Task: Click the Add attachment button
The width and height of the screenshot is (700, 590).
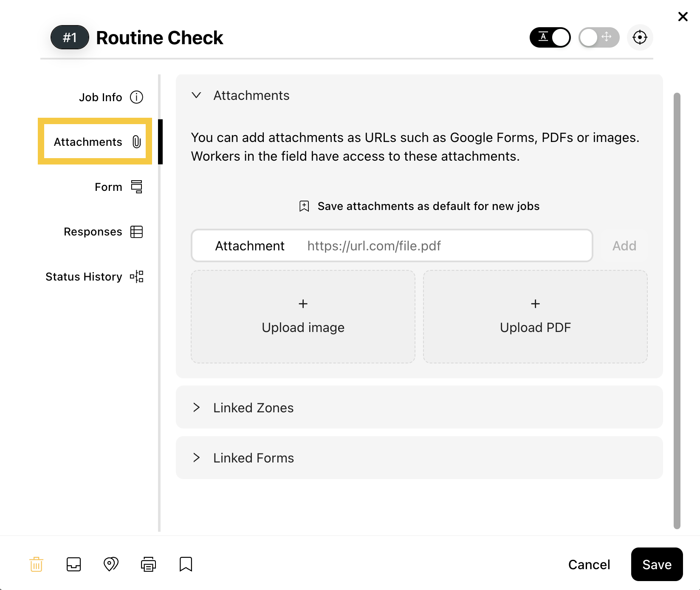Action: pyautogui.click(x=624, y=246)
